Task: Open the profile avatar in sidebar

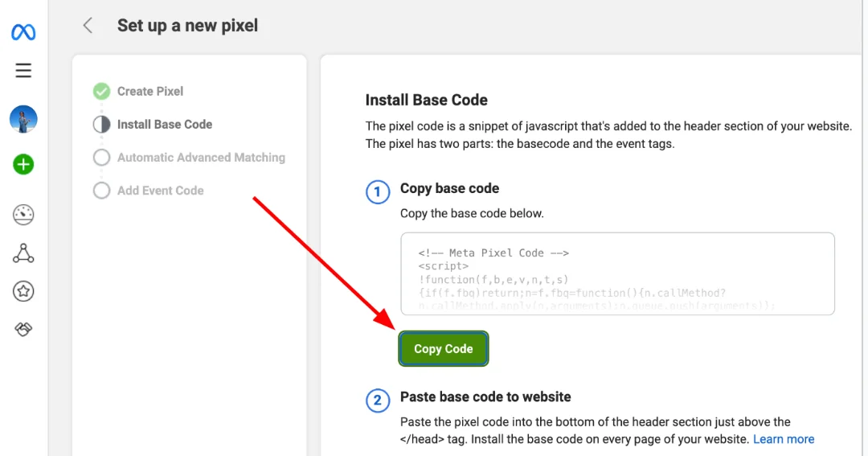Action: (23, 119)
